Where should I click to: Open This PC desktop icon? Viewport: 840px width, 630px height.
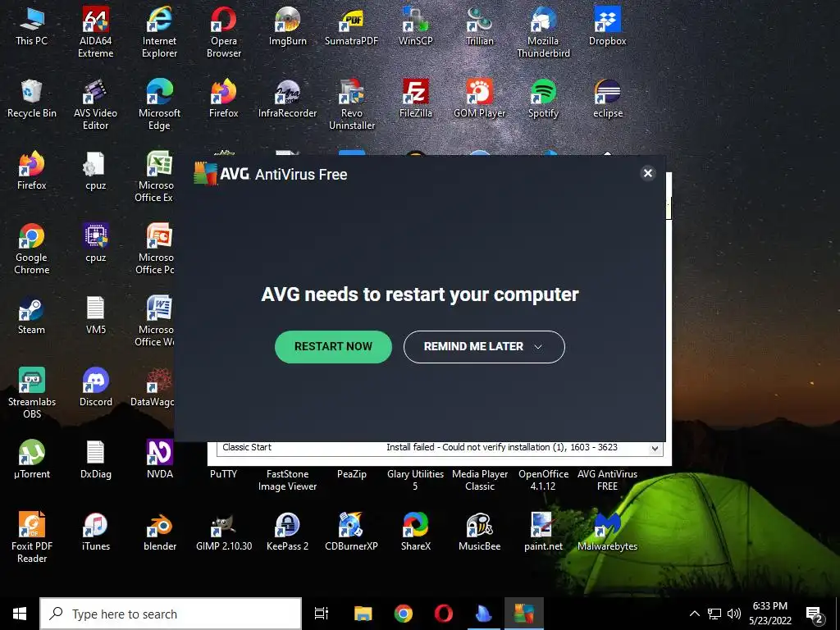[x=32, y=27]
